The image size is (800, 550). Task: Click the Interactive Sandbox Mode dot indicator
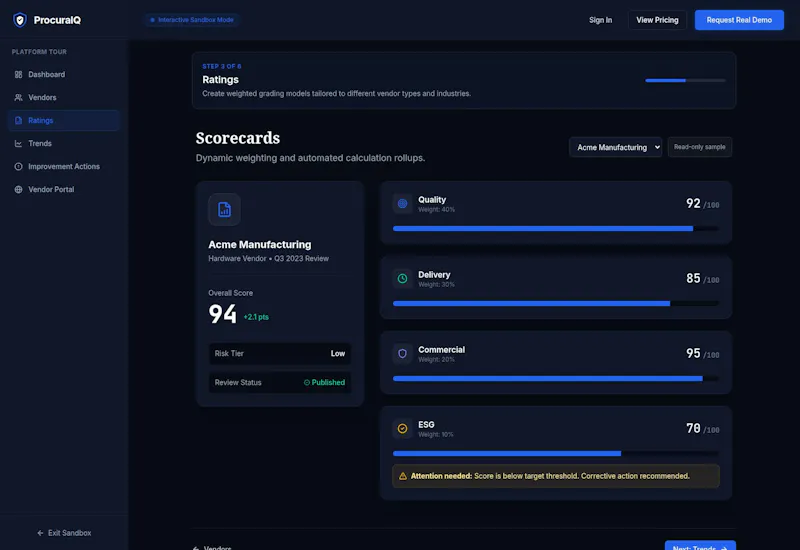152,20
